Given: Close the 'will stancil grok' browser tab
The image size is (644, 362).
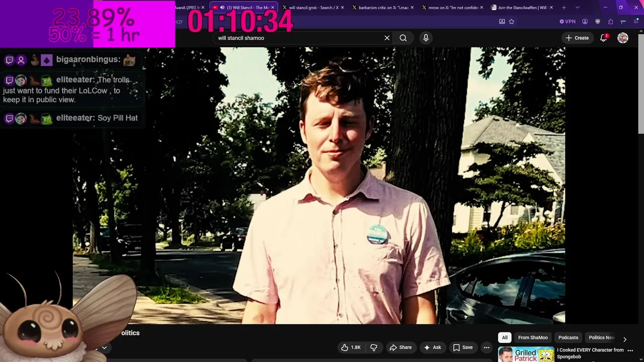Looking at the screenshot, I should click(x=343, y=8).
